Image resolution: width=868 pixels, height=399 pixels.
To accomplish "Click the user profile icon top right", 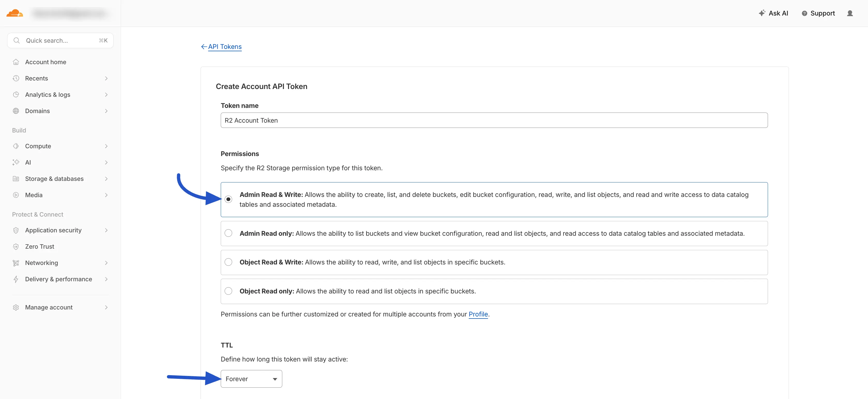I will pos(850,13).
